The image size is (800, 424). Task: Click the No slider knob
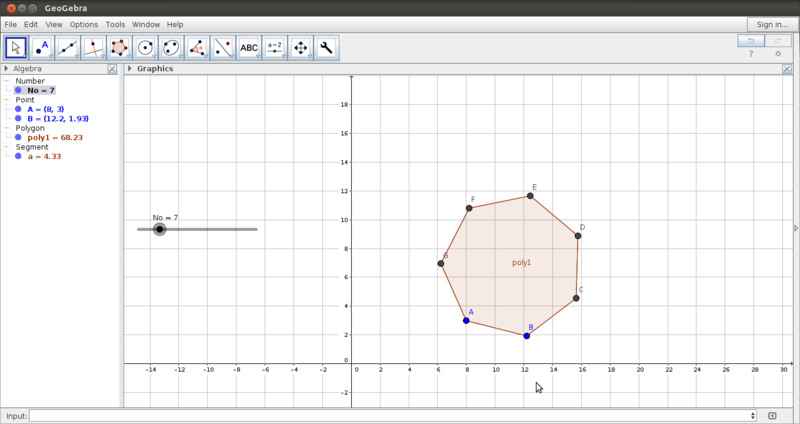160,229
